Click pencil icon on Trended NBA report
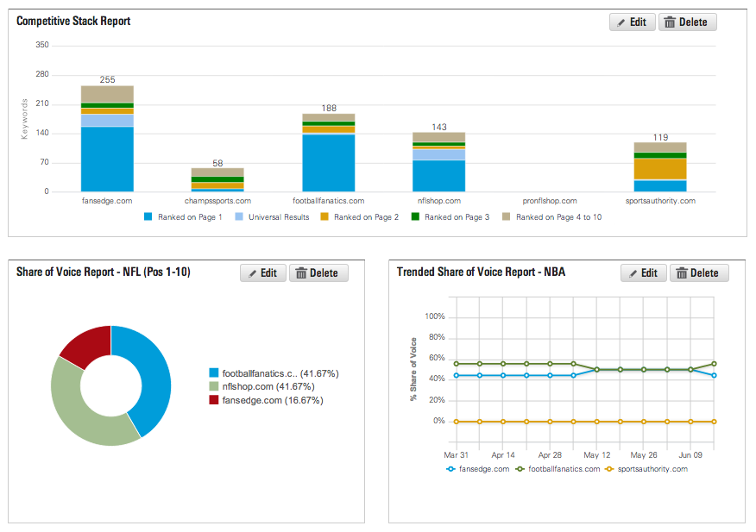This screenshot has width=756, height=532. (x=634, y=273)
